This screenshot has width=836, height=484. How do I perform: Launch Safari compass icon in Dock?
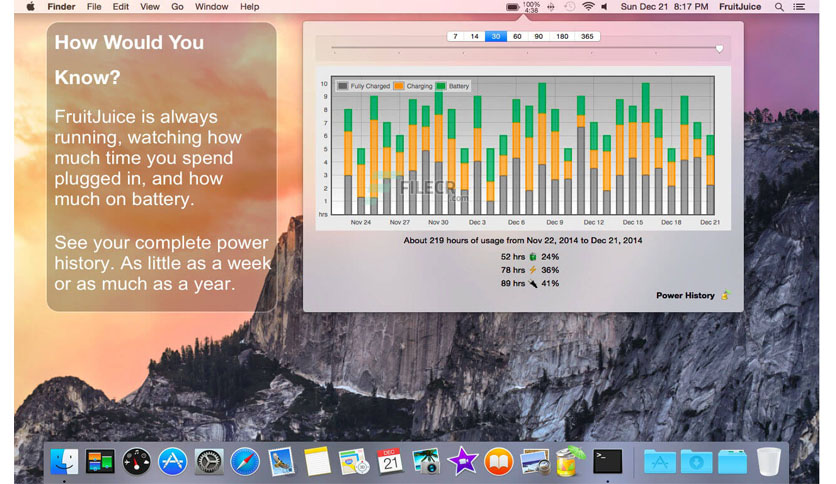(245, 461)
